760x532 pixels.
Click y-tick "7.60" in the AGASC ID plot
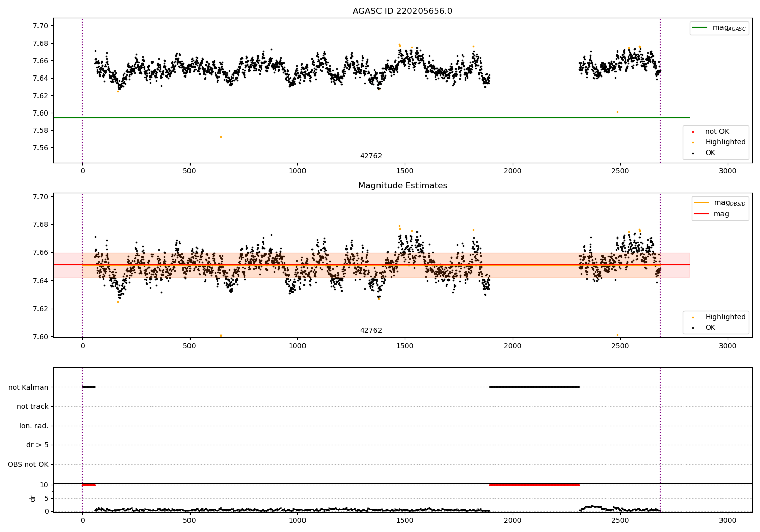pyautogui.click(x=40, y=113)
